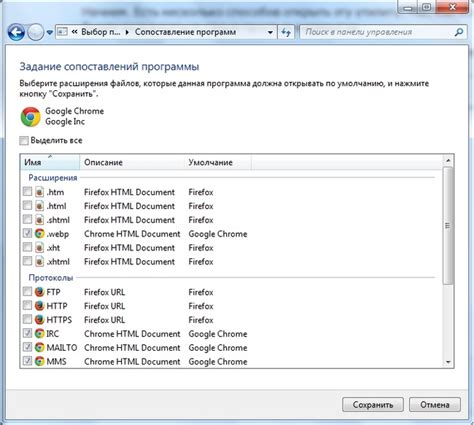Maximize the window
This screenshot has height=425, width=474.
(426, 7)
